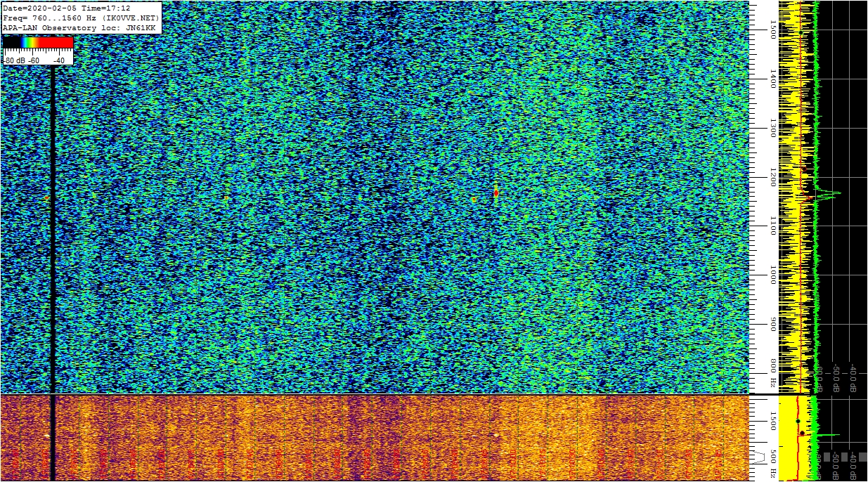The width and height of the screenshot is (868, 482).
Task: Click the 1000 frequency axis label
Action: (773, 275)
